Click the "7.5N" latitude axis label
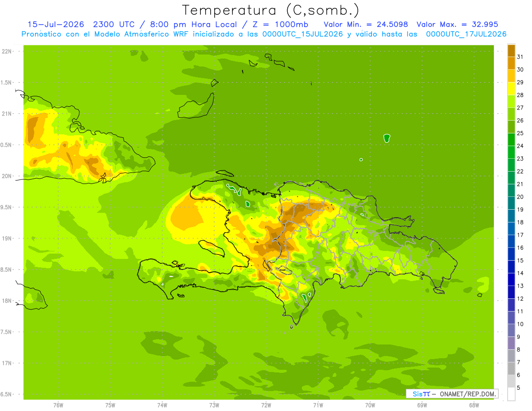Viewport: 532px width, 411px height. pos(7,332)
